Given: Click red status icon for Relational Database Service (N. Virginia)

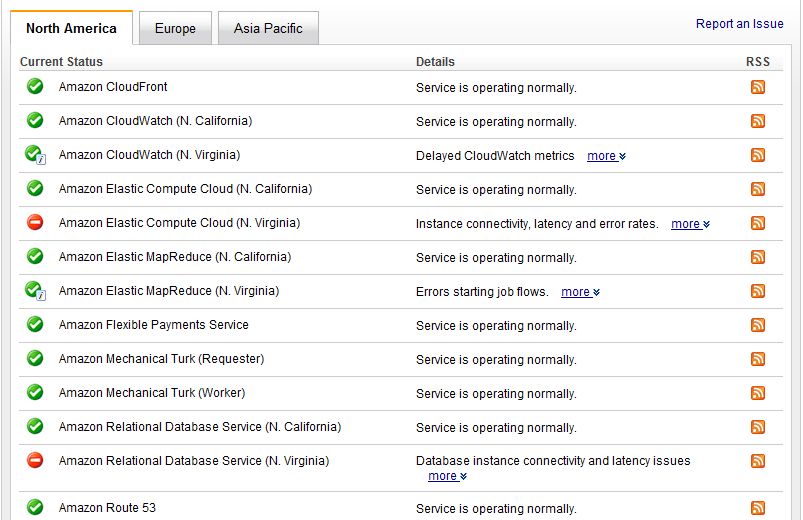Looking at the screenshot, I should click(x=35, y=461).
